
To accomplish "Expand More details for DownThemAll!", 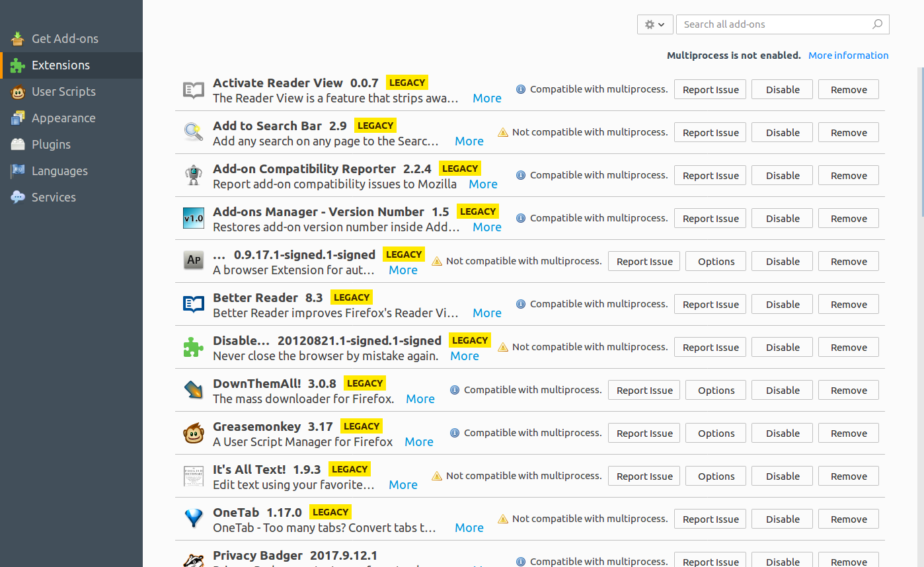I will (420, 399).
